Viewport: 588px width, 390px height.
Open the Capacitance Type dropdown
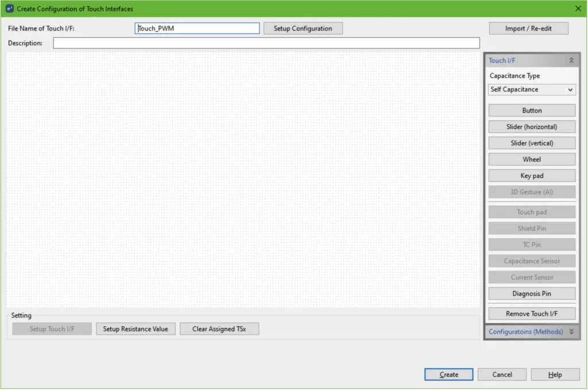[531, 90]
